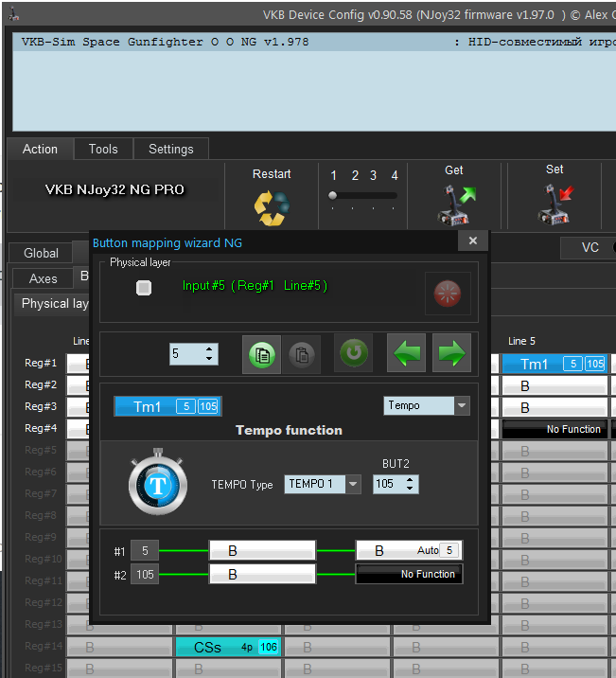Click the joystick app icon in title bar

14,14
